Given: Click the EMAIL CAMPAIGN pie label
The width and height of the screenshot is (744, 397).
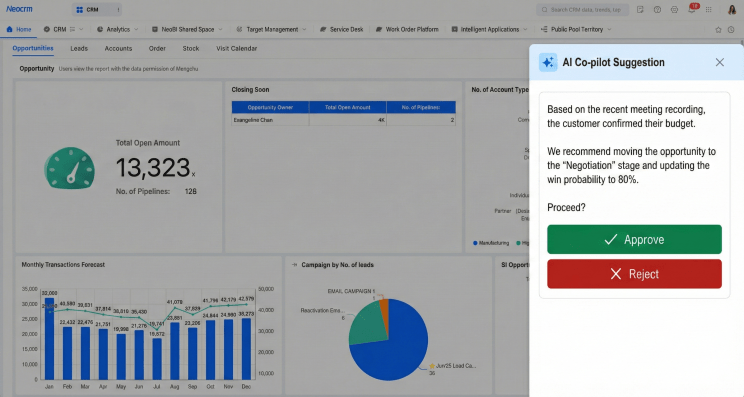Looking at the screenshot, I should (x=351, y=291).
